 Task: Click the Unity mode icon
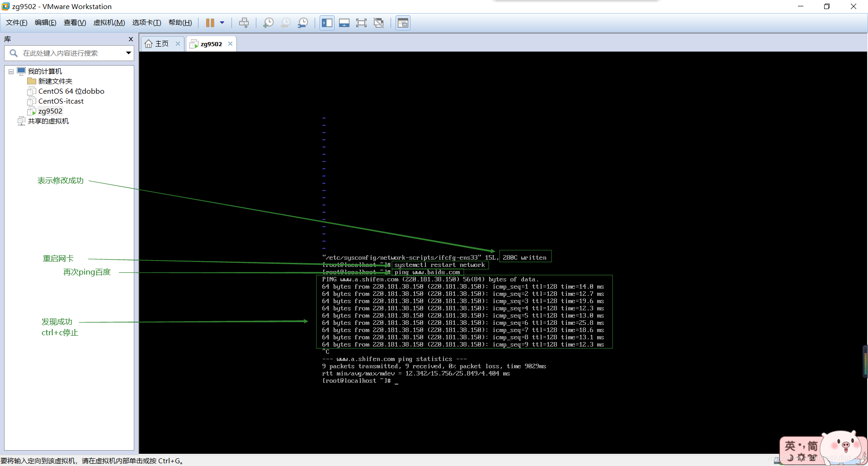tap(379, 23)
